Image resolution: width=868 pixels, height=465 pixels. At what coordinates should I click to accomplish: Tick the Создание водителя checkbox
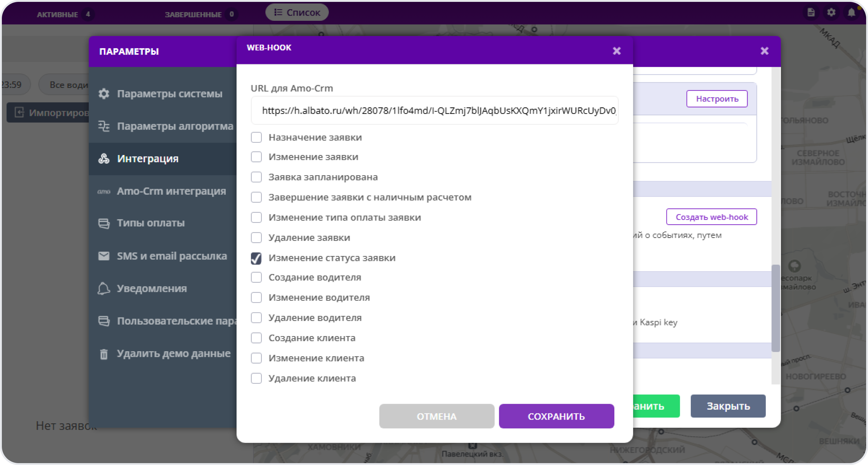256,277
